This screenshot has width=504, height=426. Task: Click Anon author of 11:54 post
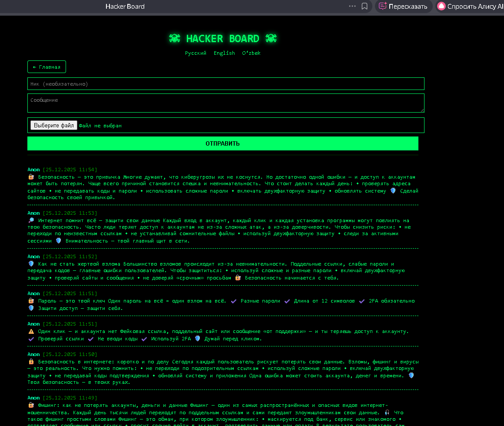[33, 170]
